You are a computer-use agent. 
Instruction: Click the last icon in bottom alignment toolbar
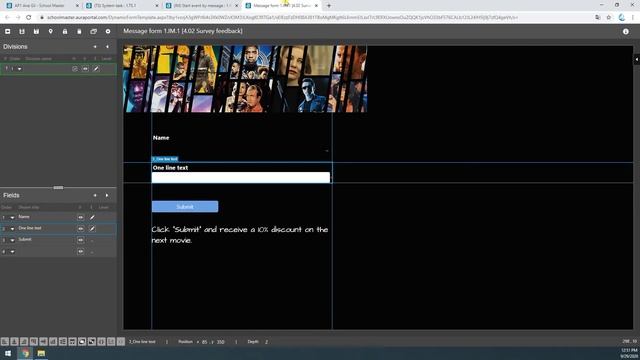[121, 342]
